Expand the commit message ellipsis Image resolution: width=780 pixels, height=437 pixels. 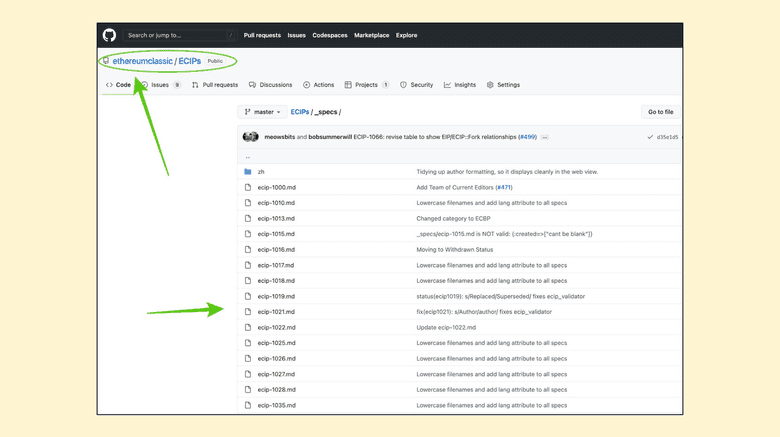545,137
